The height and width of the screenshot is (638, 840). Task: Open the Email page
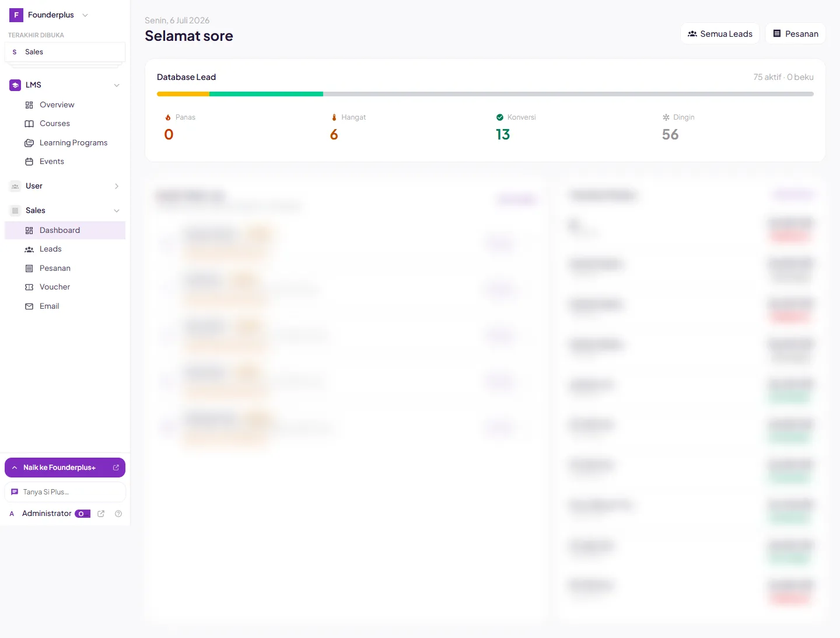pyautogui.click(x=65, y=306)
